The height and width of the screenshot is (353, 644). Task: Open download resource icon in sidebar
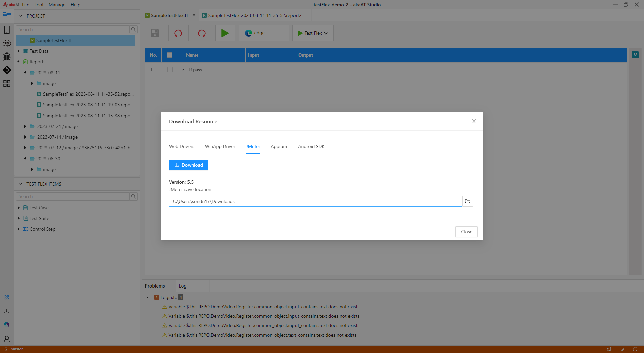pyautogui.click(x=7, y=311)
